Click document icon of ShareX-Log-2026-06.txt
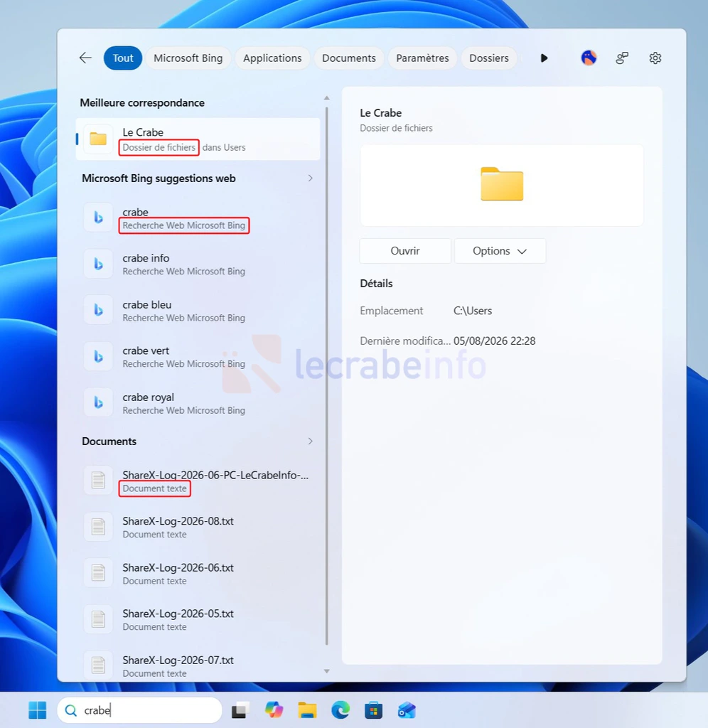Screen dimensions: 708x728 [x=98, y=572]
